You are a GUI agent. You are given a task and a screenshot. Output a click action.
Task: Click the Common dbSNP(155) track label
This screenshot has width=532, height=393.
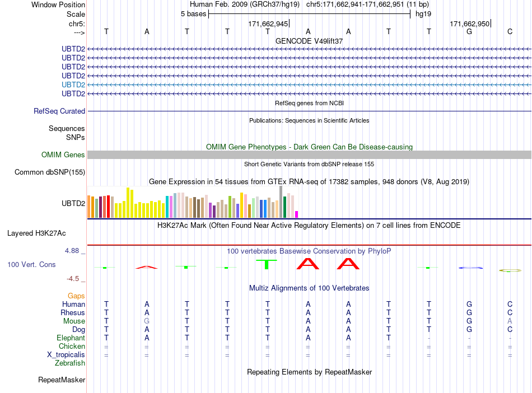[50, 172]
